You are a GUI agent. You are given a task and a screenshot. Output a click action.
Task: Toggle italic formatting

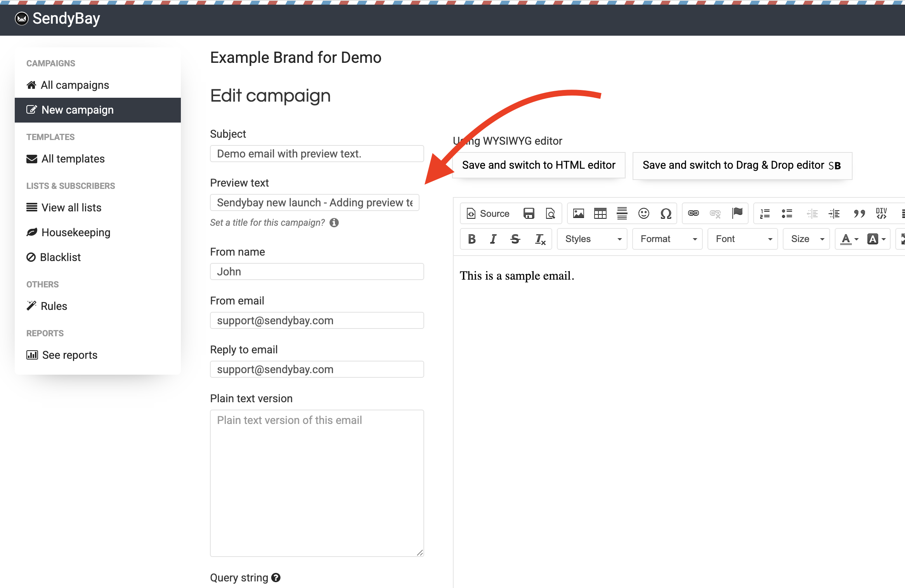point(493,239)
